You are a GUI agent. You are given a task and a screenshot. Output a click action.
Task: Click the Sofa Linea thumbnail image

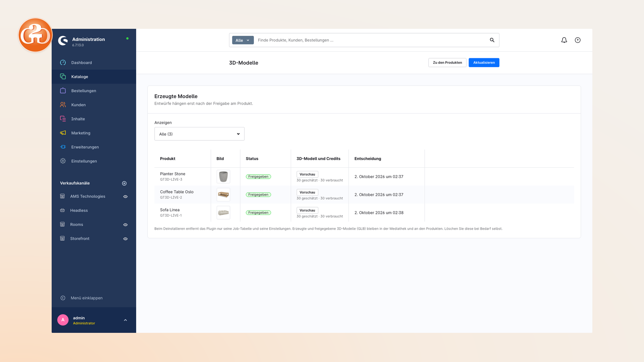pyautogui.click(x=223, y=213)
